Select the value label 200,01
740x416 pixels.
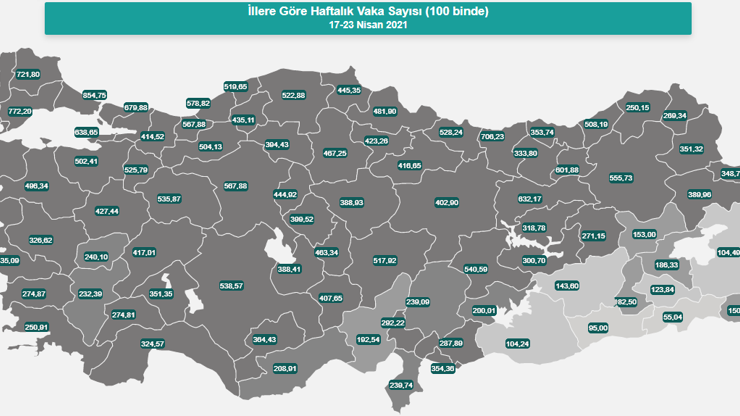484,311
